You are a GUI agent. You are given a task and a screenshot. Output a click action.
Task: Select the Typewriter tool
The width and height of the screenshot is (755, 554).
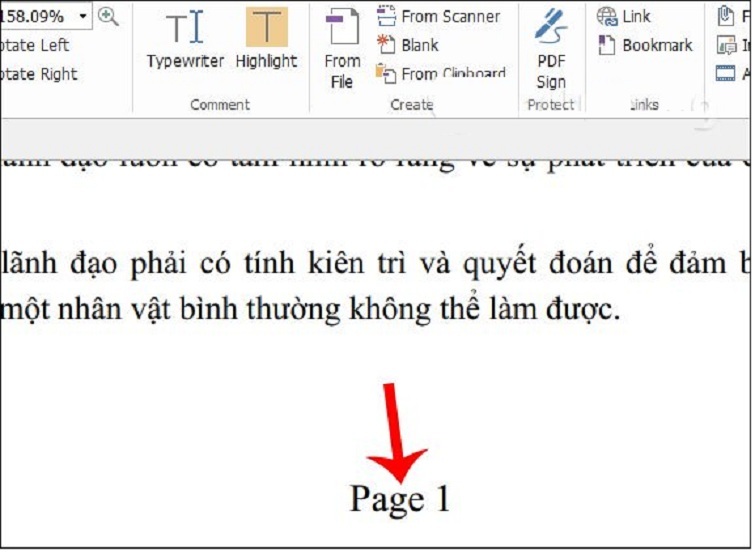(x=186, y=40)
